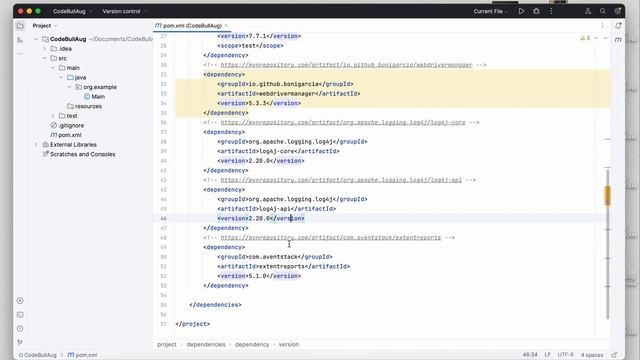Open the extentreports mvnrepository link
Image resolution: width=640 pixels, height=360 pixels.
pyautogui.click(x=331, y=238)
